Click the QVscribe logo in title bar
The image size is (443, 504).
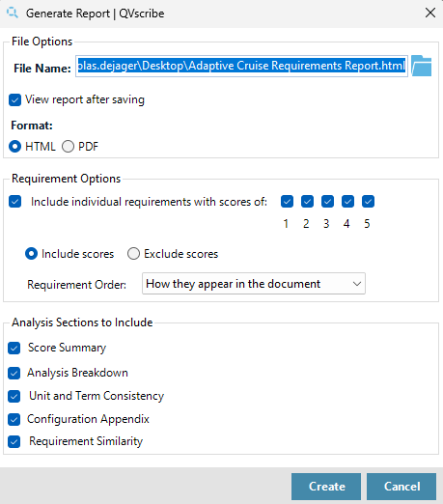point(13,13)
